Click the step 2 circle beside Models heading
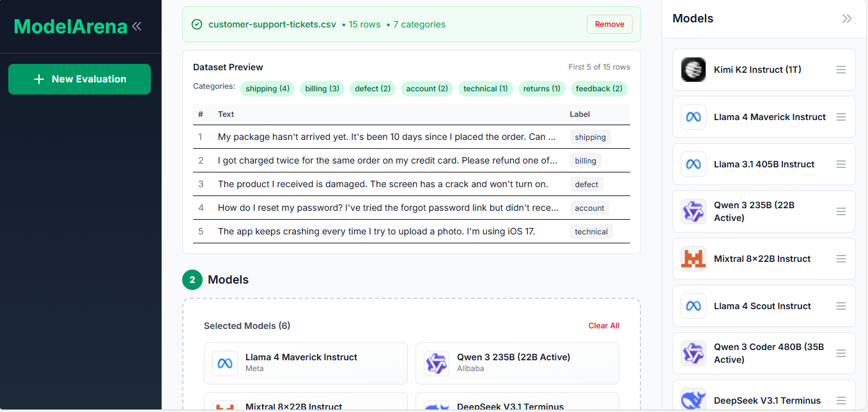This screenshot has width=868, height=412. pos(192,280)
